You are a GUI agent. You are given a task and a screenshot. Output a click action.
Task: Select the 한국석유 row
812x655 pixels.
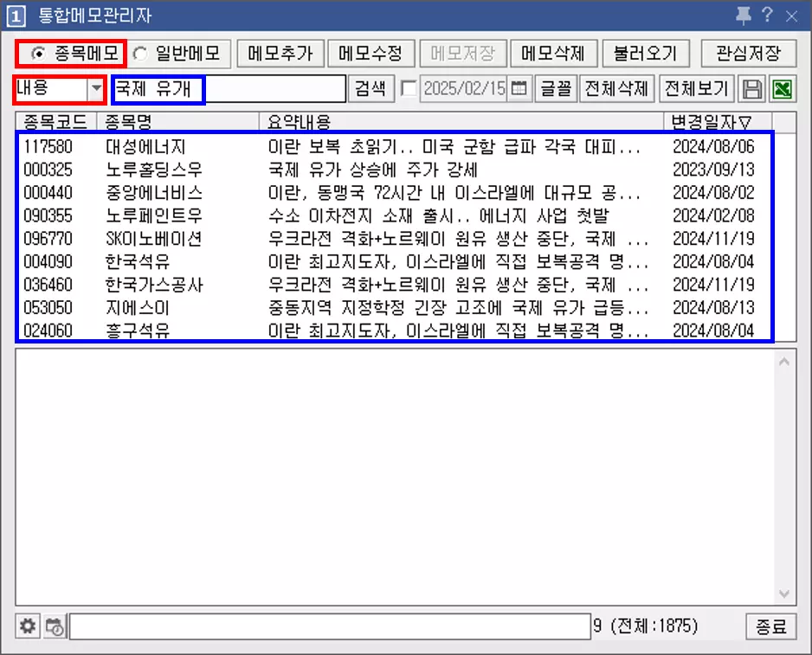click(395, 261)
